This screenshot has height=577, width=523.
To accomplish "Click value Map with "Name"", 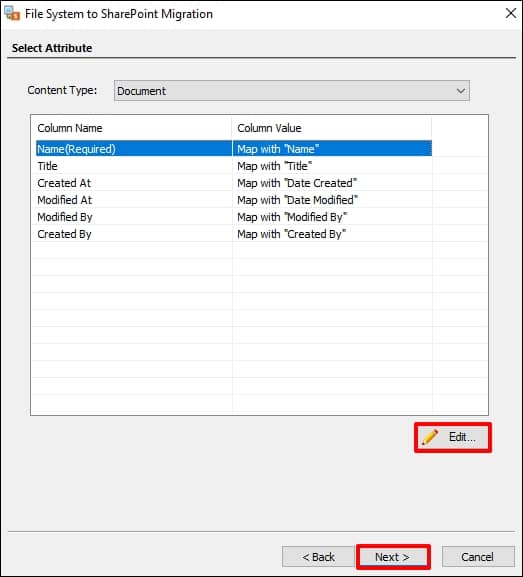I will click(x=278, y=149).
